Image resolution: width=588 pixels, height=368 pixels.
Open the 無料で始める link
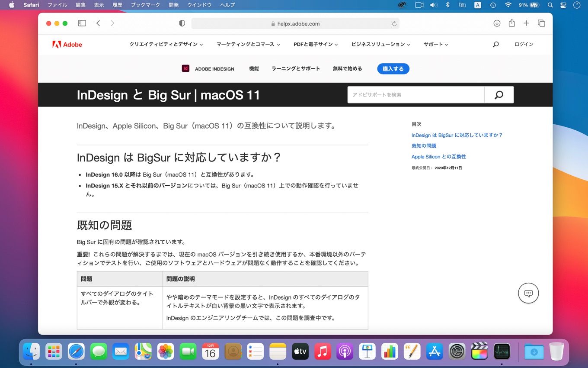point(348,69)
